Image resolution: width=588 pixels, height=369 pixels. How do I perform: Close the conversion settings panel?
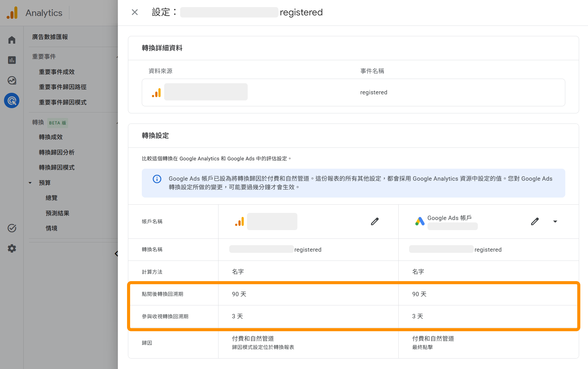coord(135,12)
